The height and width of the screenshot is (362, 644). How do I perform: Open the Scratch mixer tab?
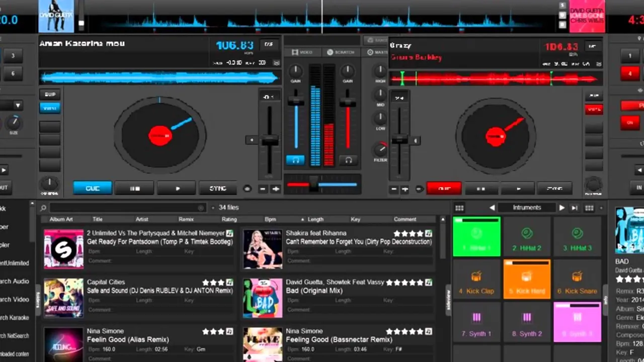coord(341,52)
